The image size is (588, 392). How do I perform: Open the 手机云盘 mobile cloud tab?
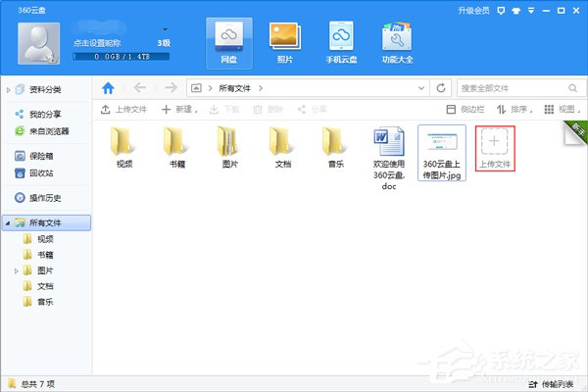(341, 43)
